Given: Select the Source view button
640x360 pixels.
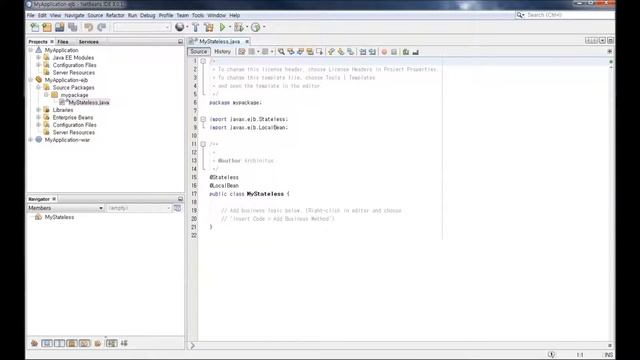Looking at the screenshot, I should click(198, 52).
